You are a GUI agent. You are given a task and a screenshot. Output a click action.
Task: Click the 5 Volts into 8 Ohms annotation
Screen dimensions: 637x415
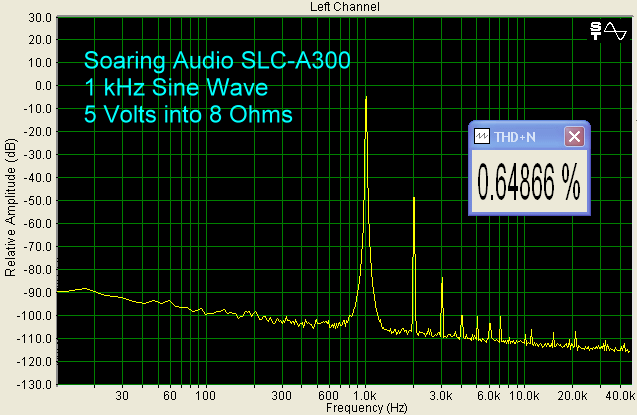[x=188, y=115]
